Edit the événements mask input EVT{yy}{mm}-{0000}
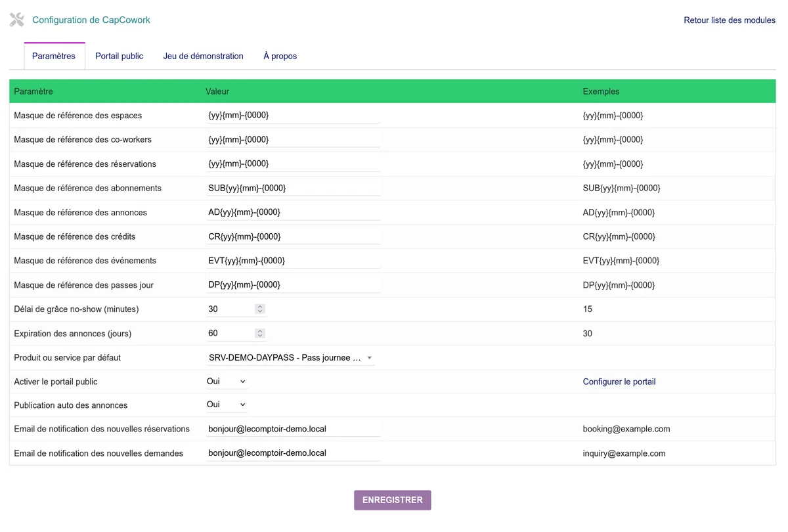The image size is (788, 532). click(293, 261)
